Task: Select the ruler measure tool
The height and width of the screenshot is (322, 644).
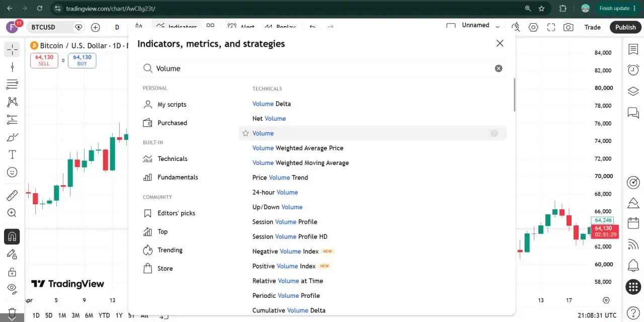Action: coord(12,195)
